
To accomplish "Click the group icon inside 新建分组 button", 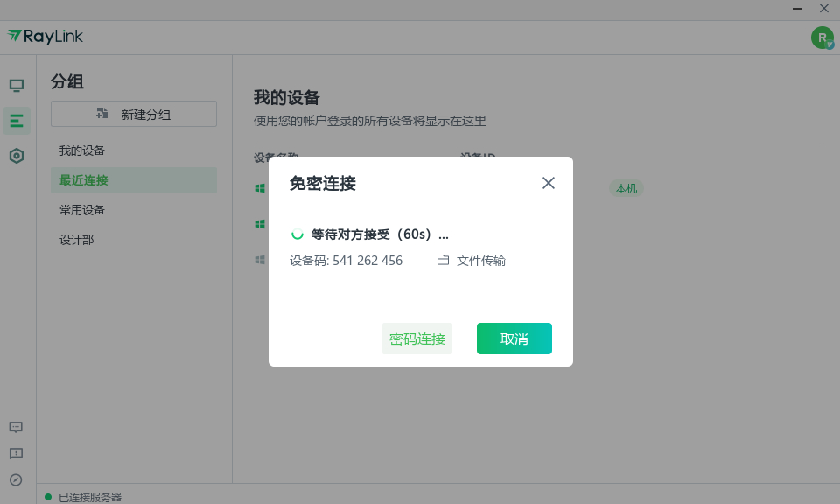I will [101, 114].
